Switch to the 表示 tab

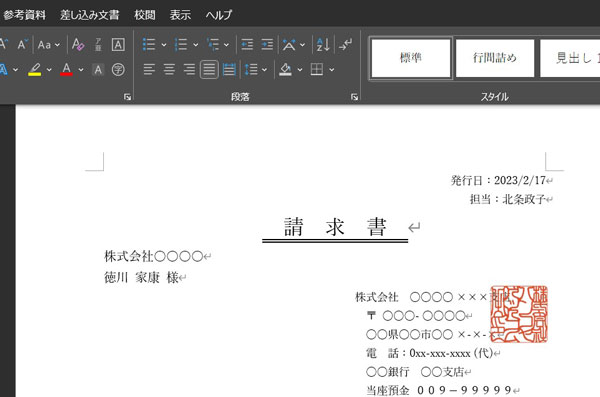pos(180,15)
